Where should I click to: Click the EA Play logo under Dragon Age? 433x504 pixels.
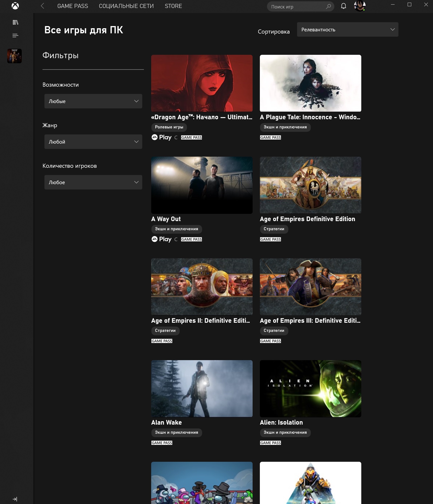[x=162, y=137]
